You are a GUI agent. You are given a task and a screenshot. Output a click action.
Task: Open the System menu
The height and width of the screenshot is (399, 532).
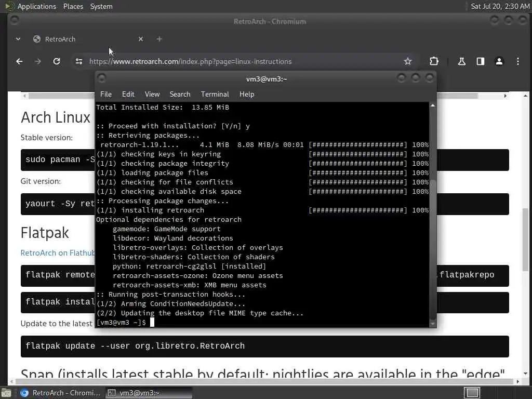point(101,6)
